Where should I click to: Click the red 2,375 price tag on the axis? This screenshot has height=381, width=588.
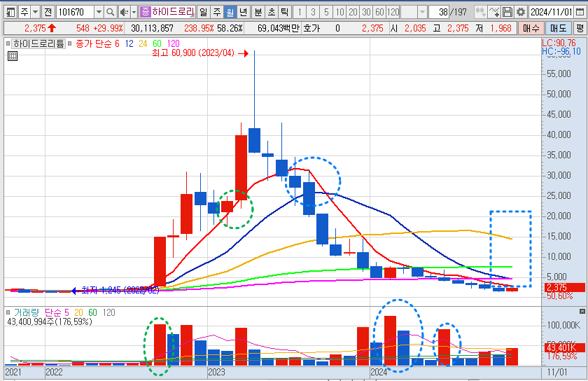point(564,288)
